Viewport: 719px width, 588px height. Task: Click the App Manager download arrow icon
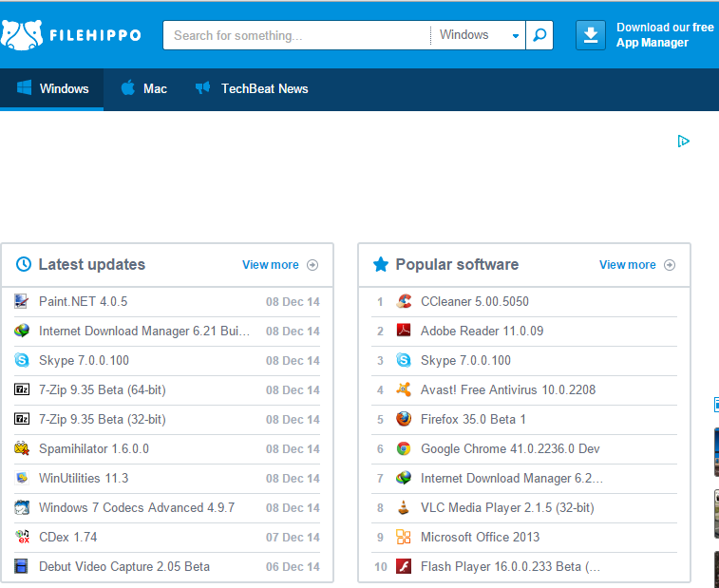click(x=591, y=35)
